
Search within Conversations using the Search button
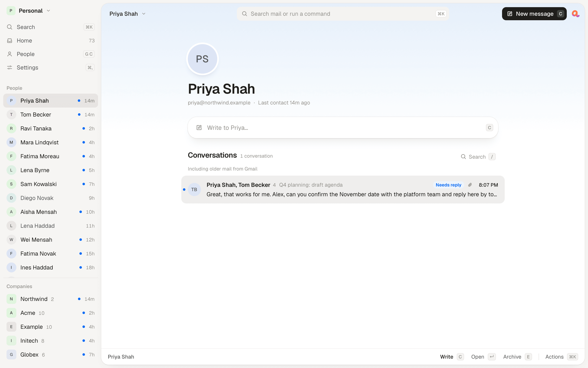click(x=478, y=157)
